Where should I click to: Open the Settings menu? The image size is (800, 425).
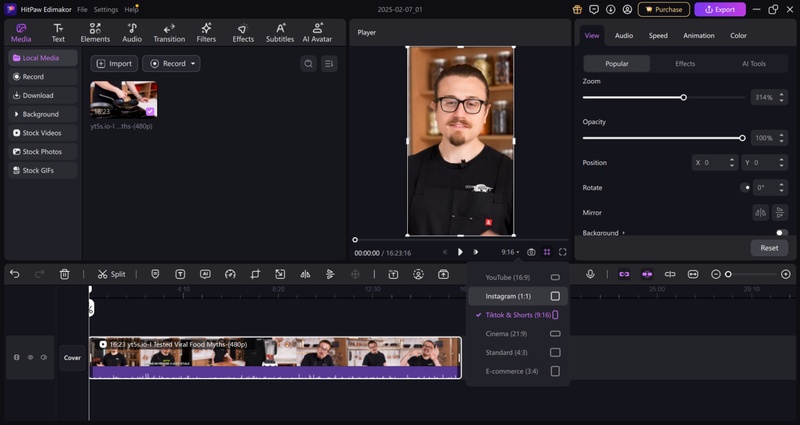point(106,10)
